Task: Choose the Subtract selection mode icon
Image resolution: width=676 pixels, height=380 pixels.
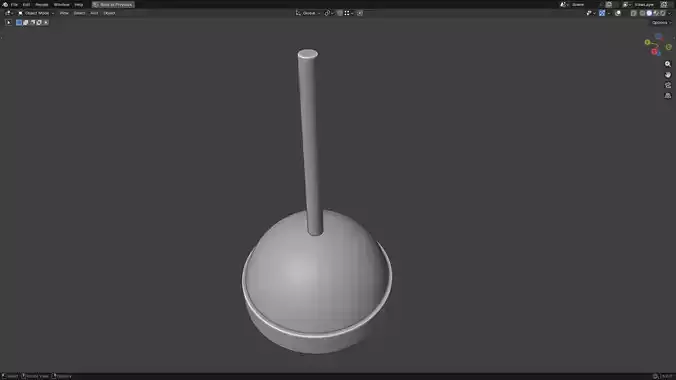Action: point(32,22)
